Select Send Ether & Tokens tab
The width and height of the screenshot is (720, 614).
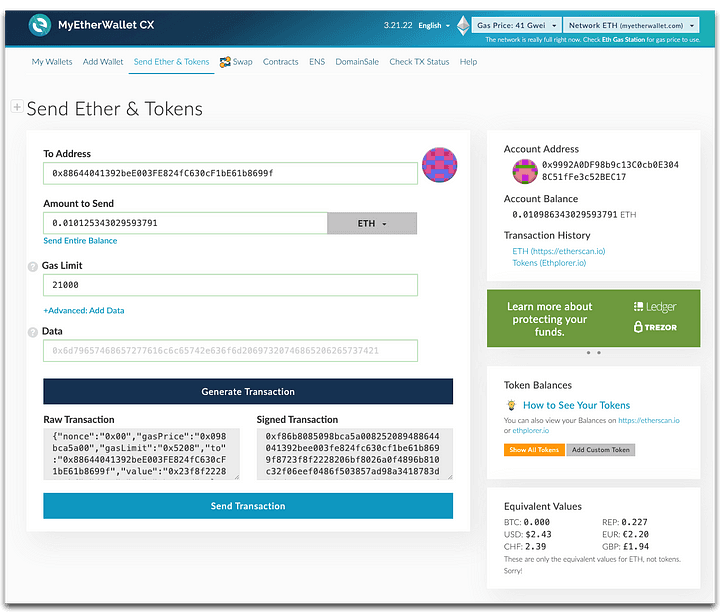click(171, 62)
